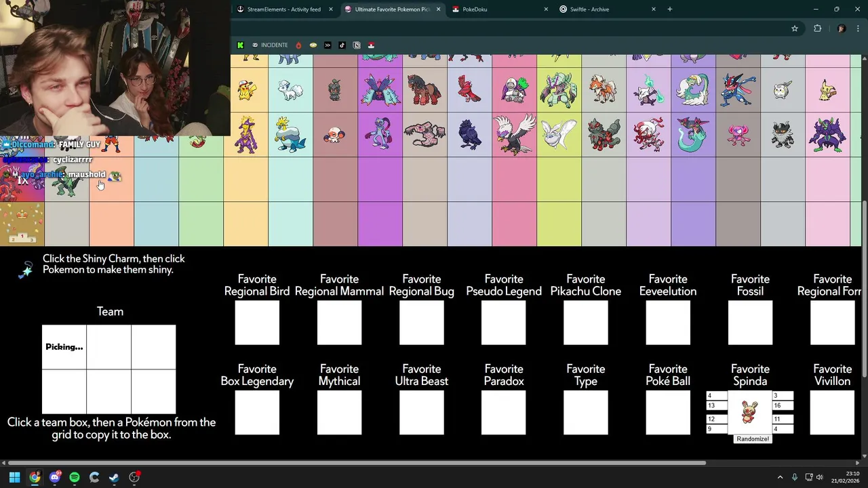Open the INCIDENTE bookmark
This screenshot has height=488, width=868.
pyautogui.click(x=270, y=45)
